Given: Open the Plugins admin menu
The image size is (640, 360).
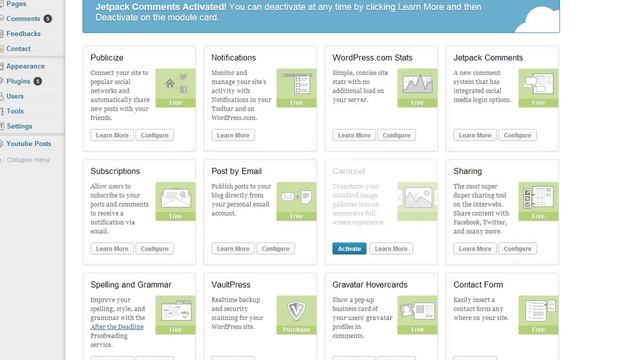Looking at the screenshot, I should point(18,81).
